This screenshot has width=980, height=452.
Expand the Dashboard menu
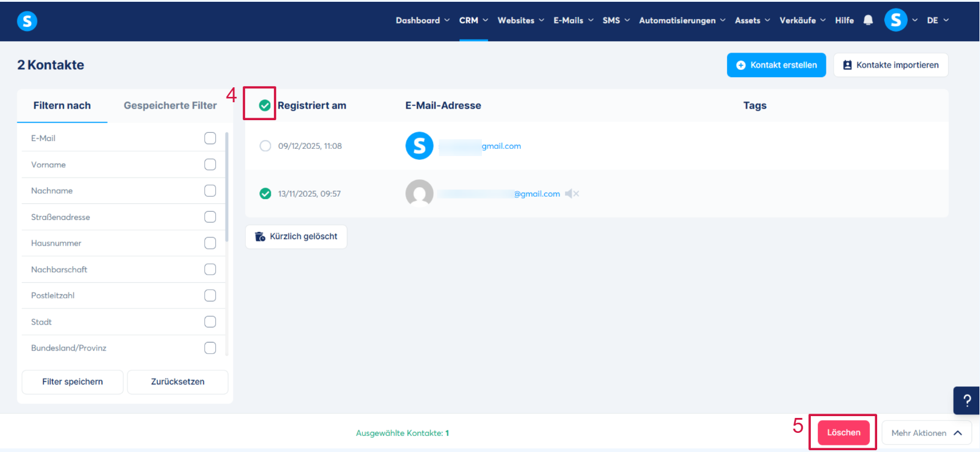point(422,20)
